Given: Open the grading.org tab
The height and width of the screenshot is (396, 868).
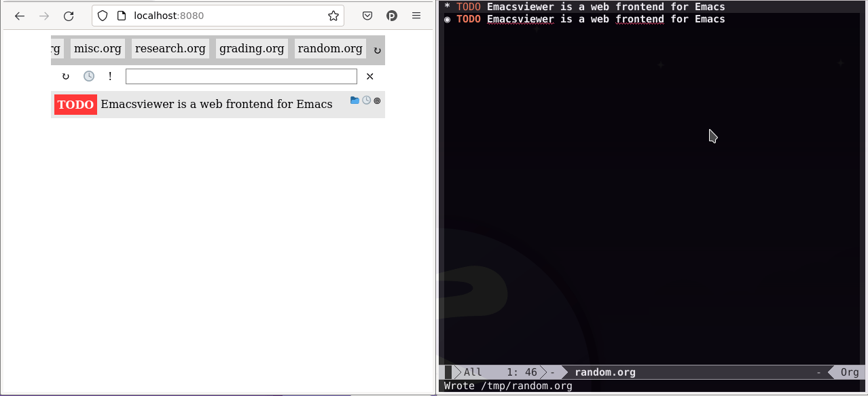Looking at the screenshot, I should (x=252, y=48).
